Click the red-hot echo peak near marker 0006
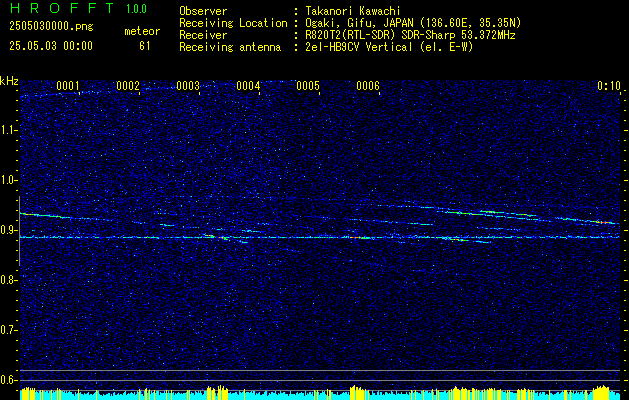The image size is (629, 400). pyautogui.click(x=353, y=238)
